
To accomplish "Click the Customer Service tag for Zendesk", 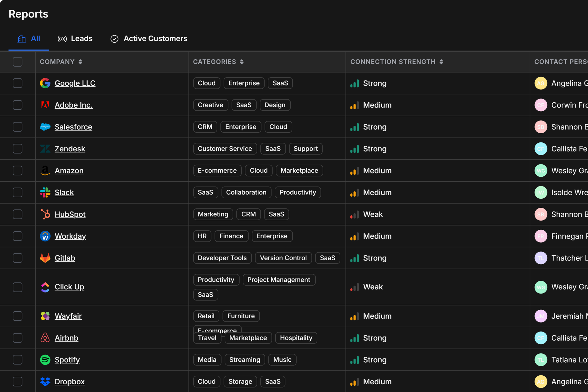I will (x=225, y=149).
